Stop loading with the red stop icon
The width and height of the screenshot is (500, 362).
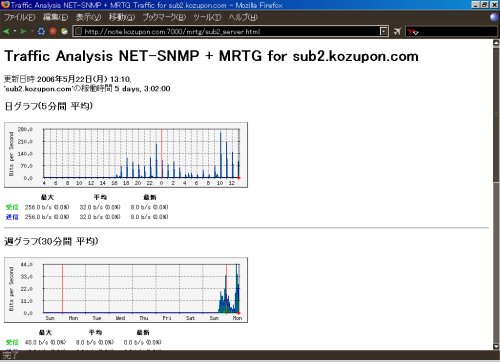(x=53, y=31)
